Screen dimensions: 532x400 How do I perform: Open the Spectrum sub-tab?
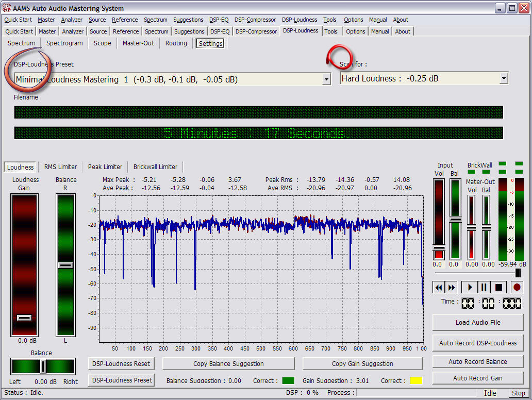pos(21,43)
